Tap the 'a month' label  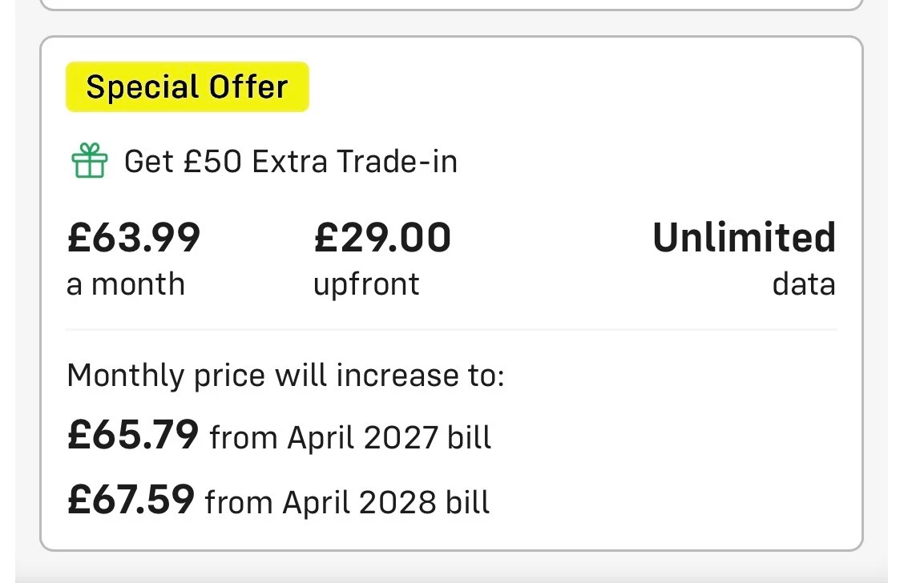[126, 283]
